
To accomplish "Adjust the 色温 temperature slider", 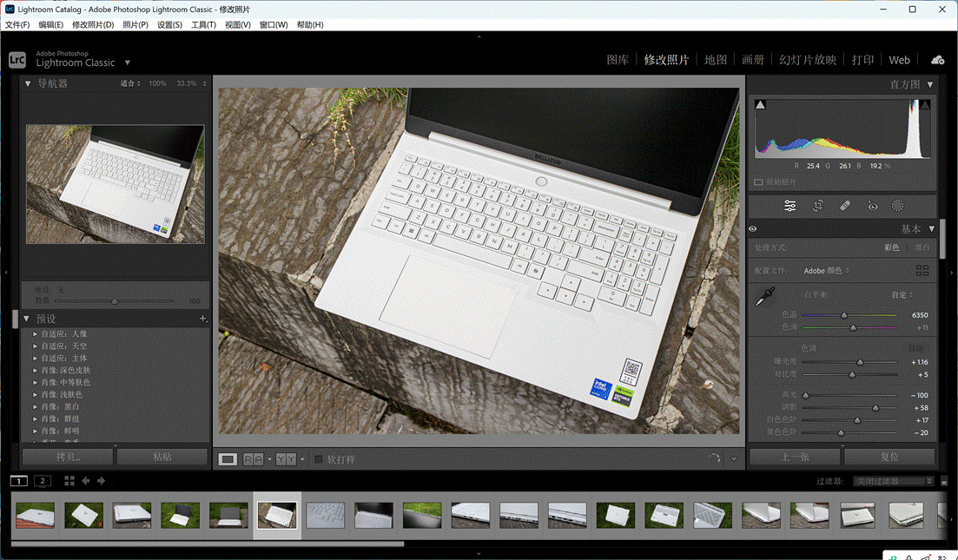I will (x=844, y=315).
